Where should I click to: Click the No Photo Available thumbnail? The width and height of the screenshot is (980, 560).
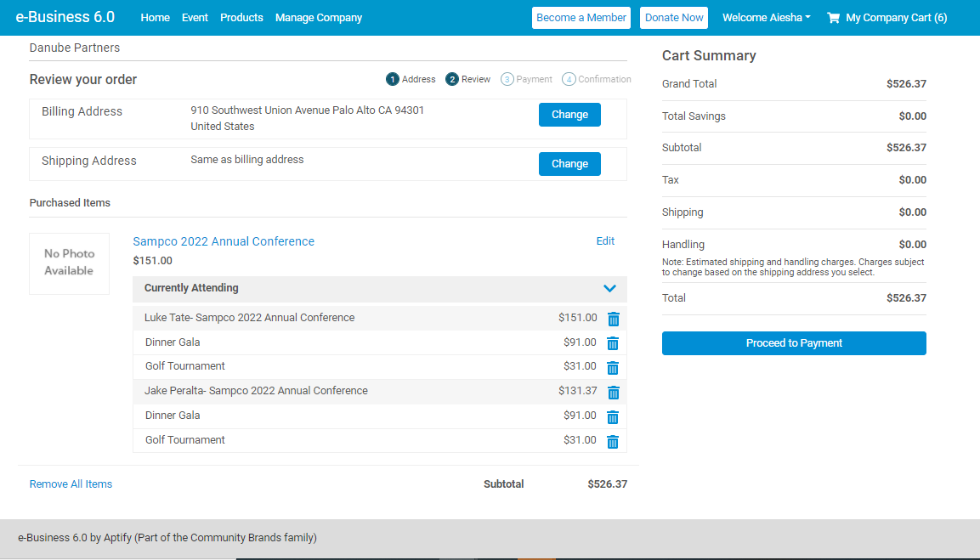pyautogui.click(x=69, y=263)
